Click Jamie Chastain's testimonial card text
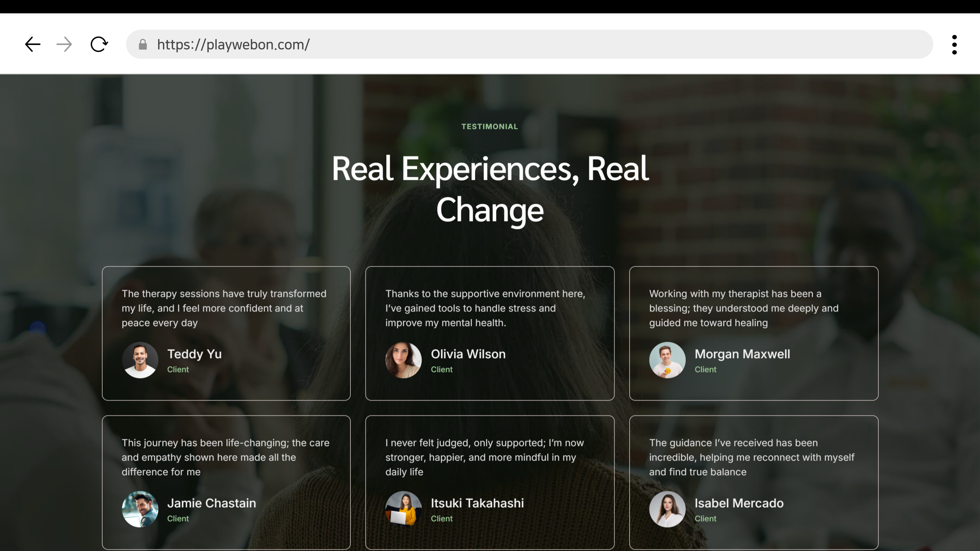Viewport: 980px width, 551px height. (x=225, y=457)
